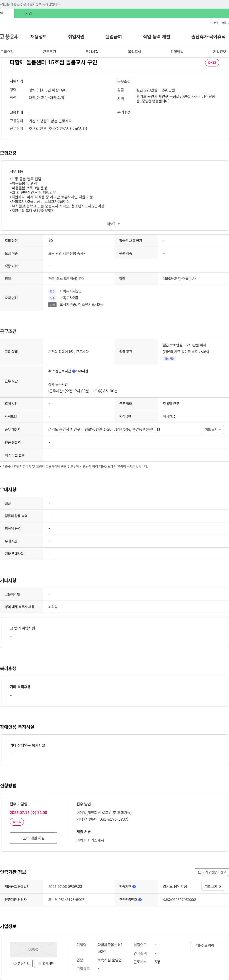Click the 협의가능 badge in 임금 조건
Screen dimensions: 229x980
pos(169,359)
